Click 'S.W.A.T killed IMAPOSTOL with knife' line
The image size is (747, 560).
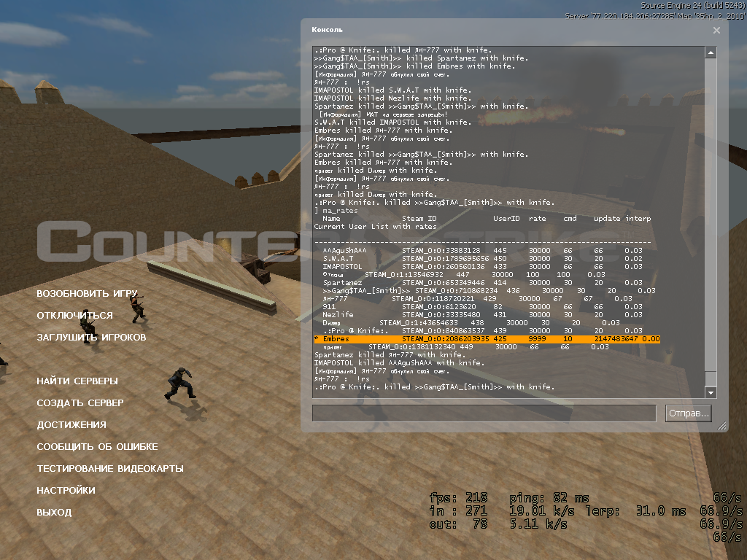393,122
